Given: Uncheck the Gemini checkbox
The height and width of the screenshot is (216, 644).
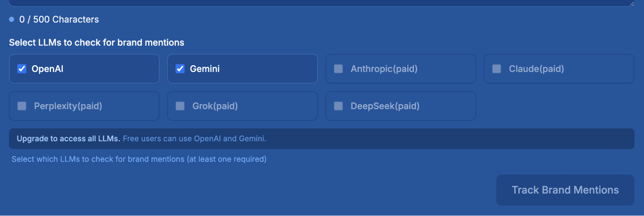Looking at the screenshot, I should (180, 69).
